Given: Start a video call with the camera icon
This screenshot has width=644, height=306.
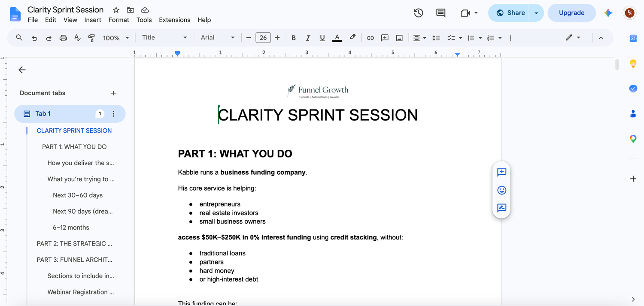Looking at the screenshot, I should pyautogui.click(x=465, y=13).
